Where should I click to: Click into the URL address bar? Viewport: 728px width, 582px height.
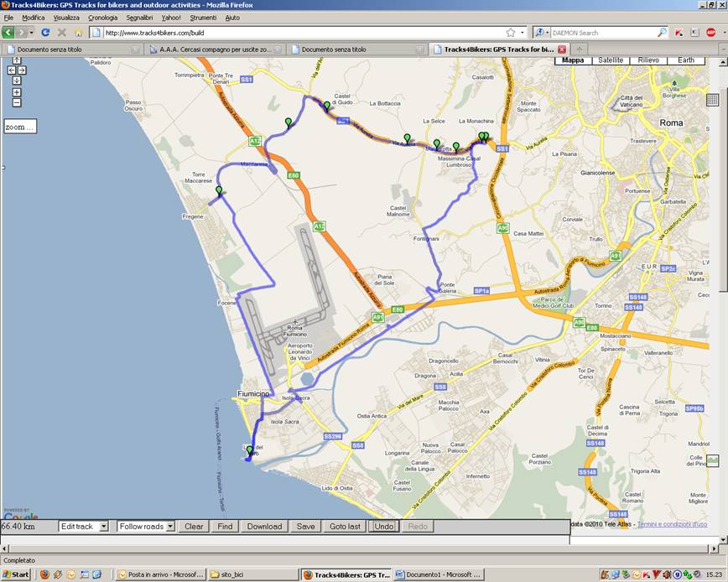pyautogui.click(x=302, y=33)
